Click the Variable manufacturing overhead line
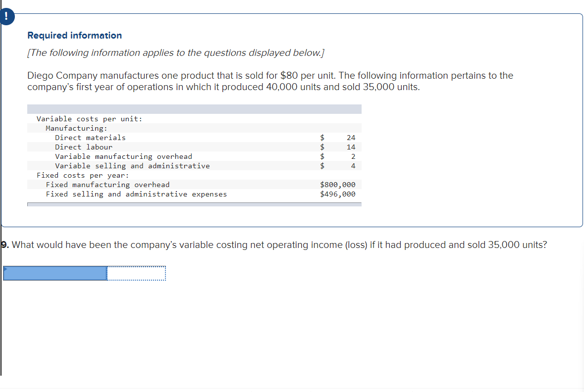 pos(123,156)
